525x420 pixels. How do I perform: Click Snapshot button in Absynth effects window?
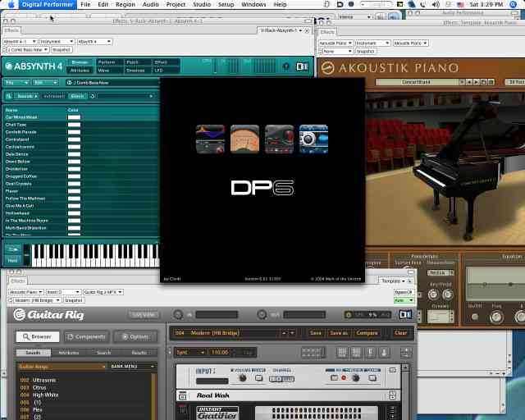point(62,49)
